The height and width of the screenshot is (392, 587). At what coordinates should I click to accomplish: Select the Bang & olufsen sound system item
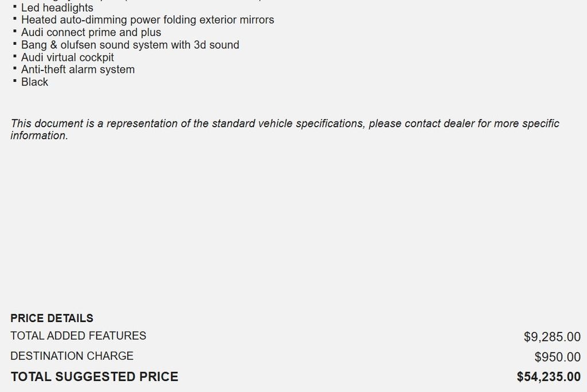130,45
